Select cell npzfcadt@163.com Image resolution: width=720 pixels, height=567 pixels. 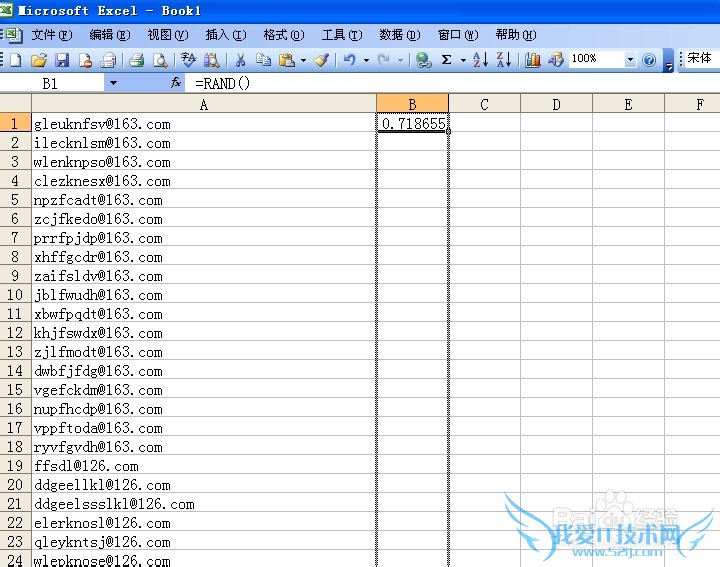click(204, 199)
